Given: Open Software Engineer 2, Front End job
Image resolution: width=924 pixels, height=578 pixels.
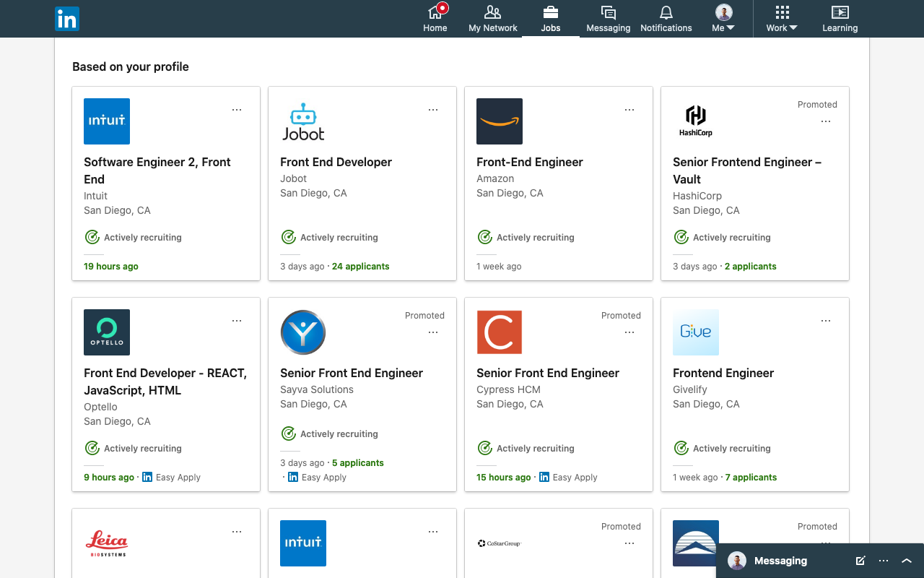Looking at the screenshot, I should pyautogui.click(x=157, y=171).
